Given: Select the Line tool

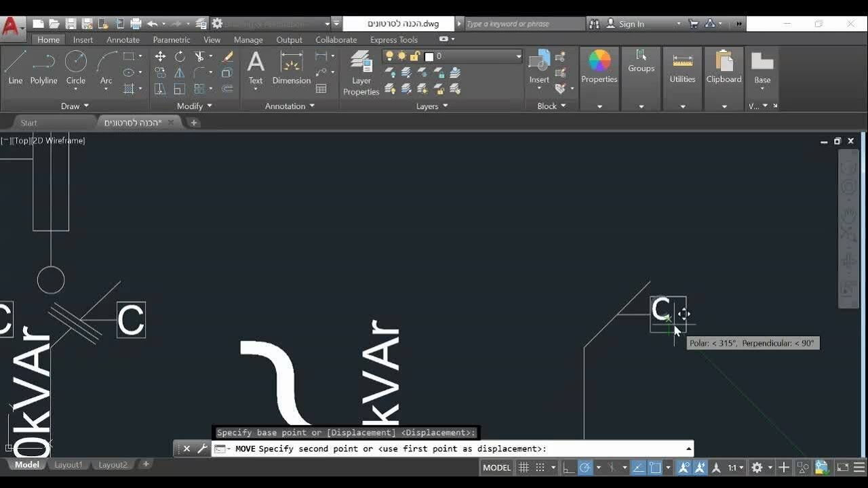Looking at the screenshot, I should point(15,68).
